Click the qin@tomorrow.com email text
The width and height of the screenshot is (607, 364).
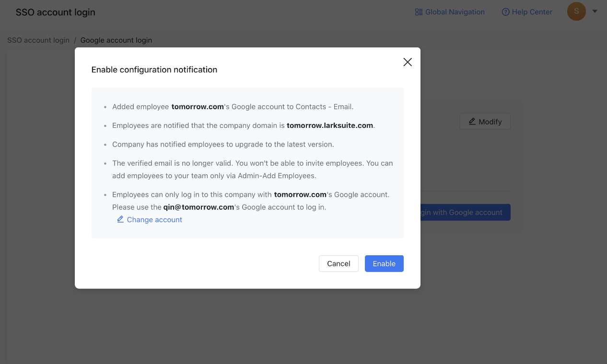coord(198,207)
